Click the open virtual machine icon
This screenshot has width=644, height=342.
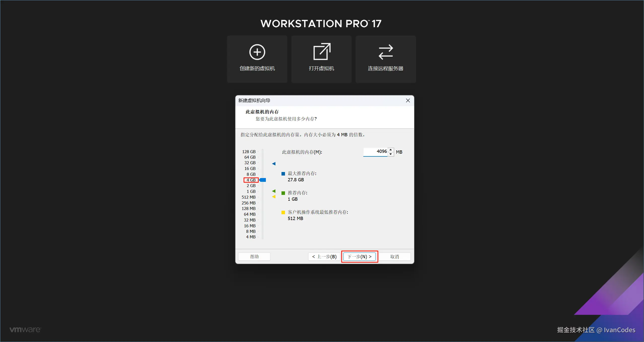point(321,52)
